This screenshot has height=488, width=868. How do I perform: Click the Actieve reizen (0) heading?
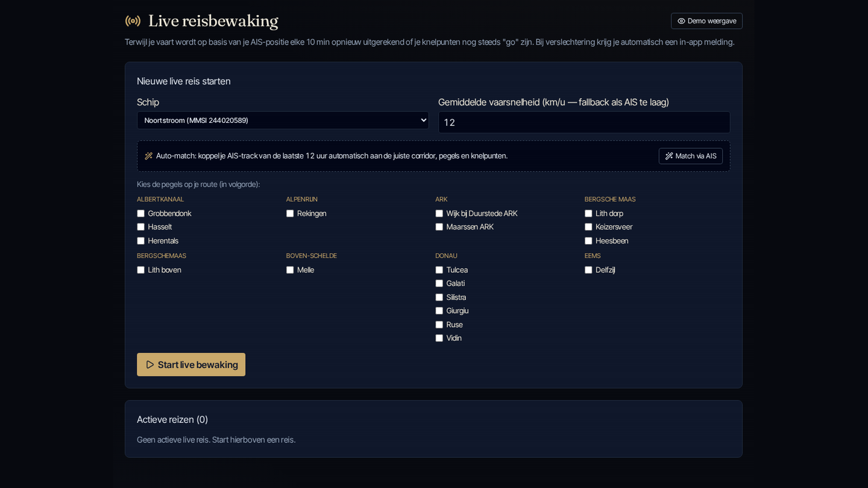[172, 419]
